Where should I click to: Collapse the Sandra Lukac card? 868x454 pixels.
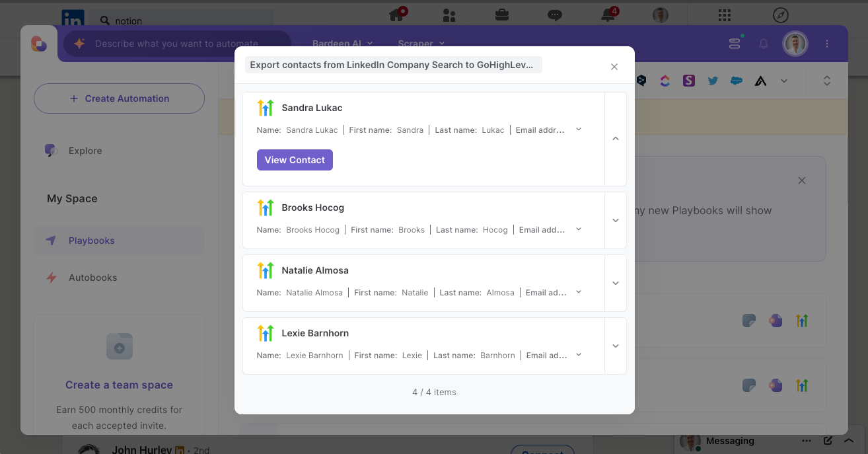click(616, 139)
